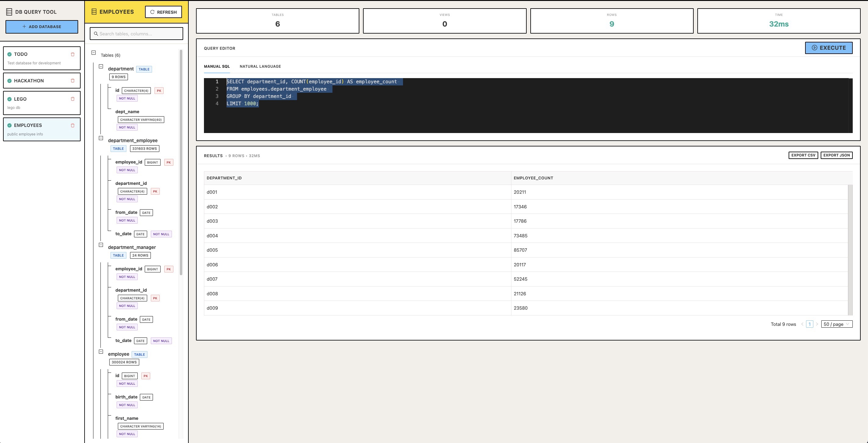Select the Manual SQL tab
Viewport: 868px width, 443px height.
click(217, 66)
